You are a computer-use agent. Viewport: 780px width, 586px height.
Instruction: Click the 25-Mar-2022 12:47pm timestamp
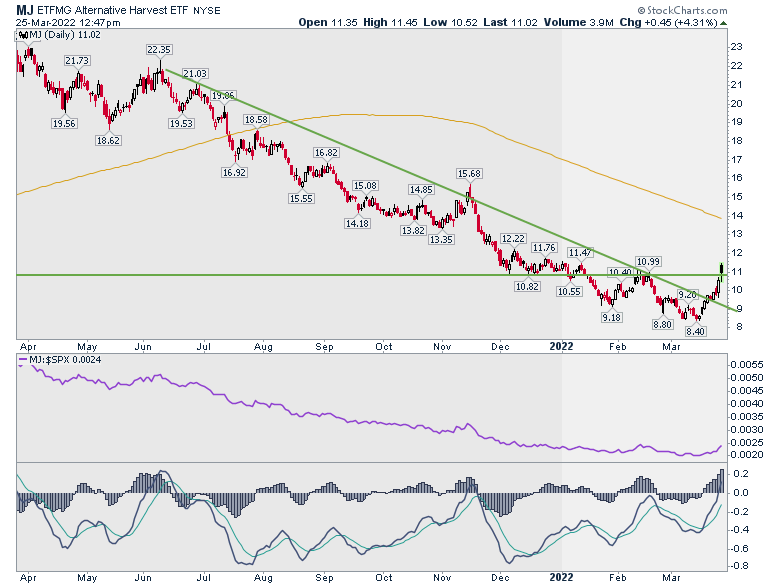(x=68, y=22)
